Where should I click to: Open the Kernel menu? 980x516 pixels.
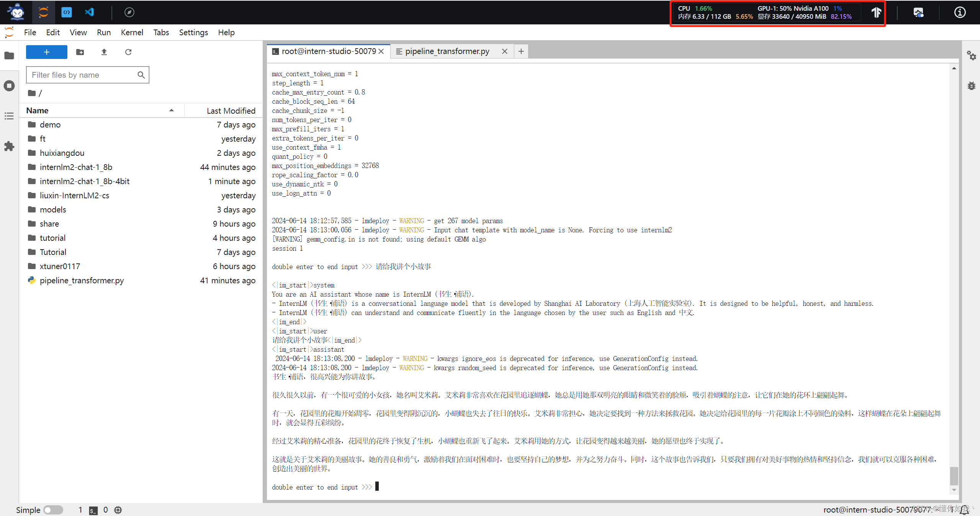pos(132,33)
